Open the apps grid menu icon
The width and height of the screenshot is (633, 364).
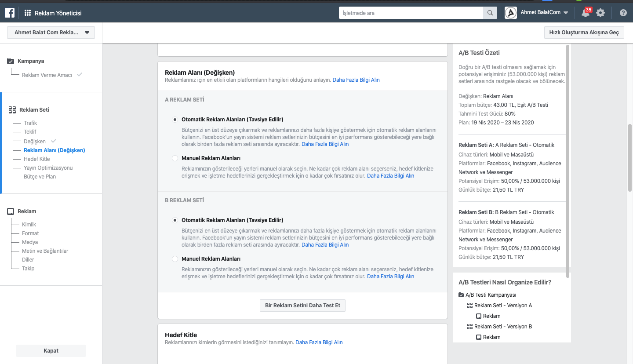(x=28, y=13)
